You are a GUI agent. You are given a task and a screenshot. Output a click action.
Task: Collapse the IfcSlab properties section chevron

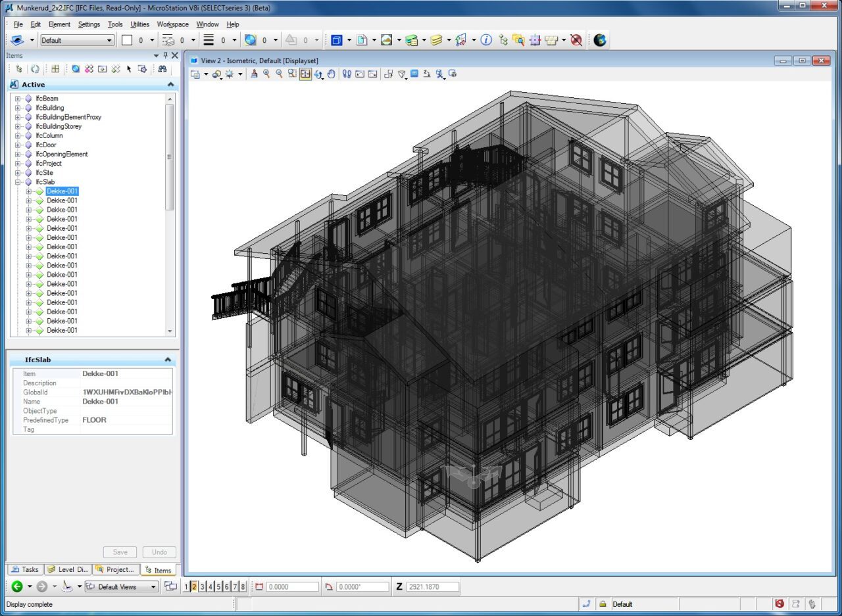(168, 360)
